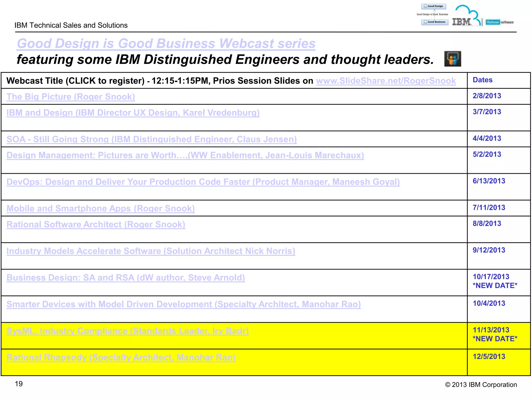The image size is (532, 399).
Task: Click the © 2013 IBM Corporation footer
Action: (x=481, y=385)
